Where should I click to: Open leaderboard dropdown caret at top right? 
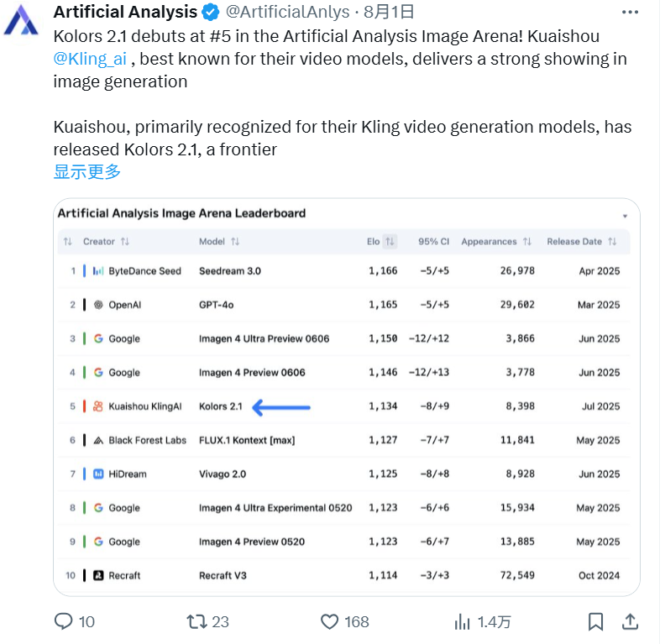pyautogui.click(x=625, y=217)
